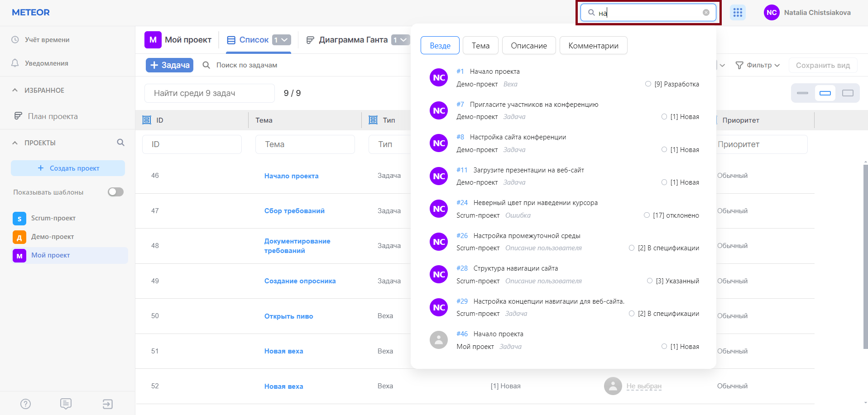
Task: Open the feedback chat icon
Action: 66,404
